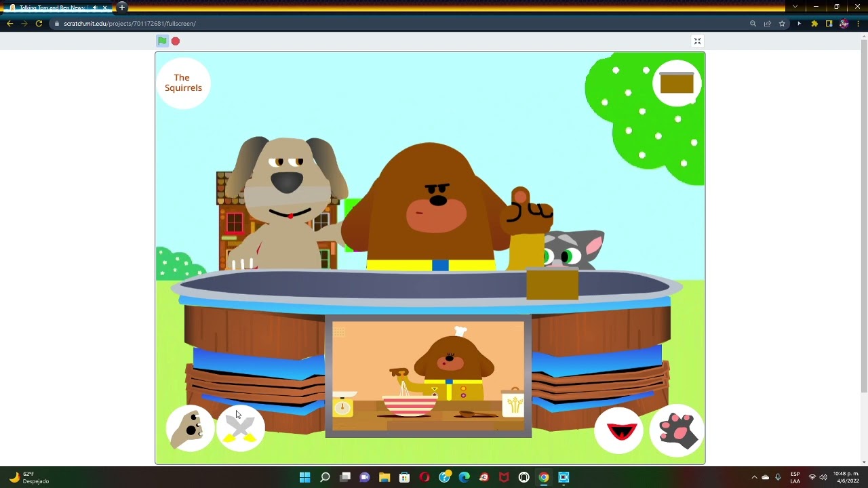Open Microsoft Store from taskbar

point(405,477)
